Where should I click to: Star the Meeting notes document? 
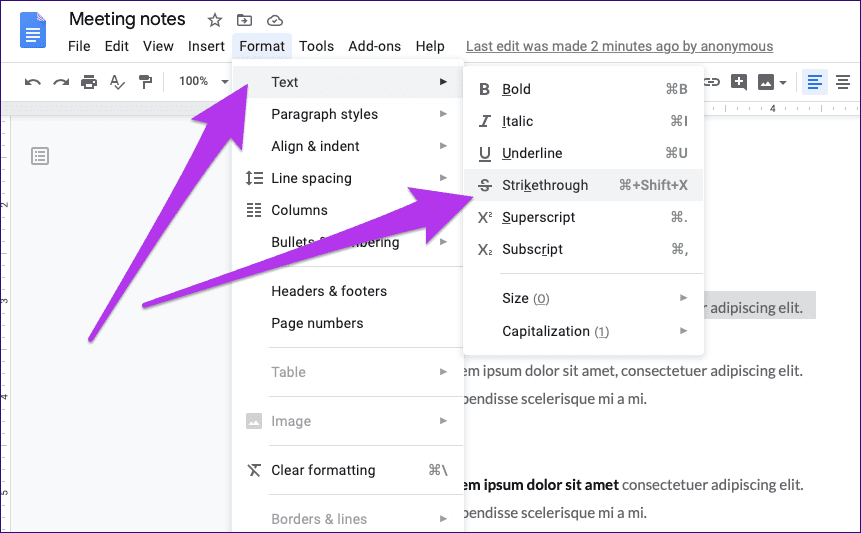pyautogui.click(x=215, y=20)
